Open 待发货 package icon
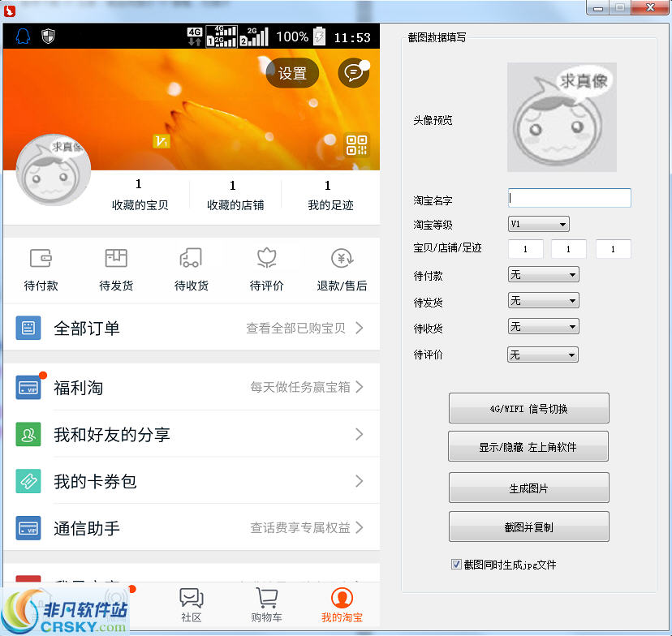 click(116, 258)
